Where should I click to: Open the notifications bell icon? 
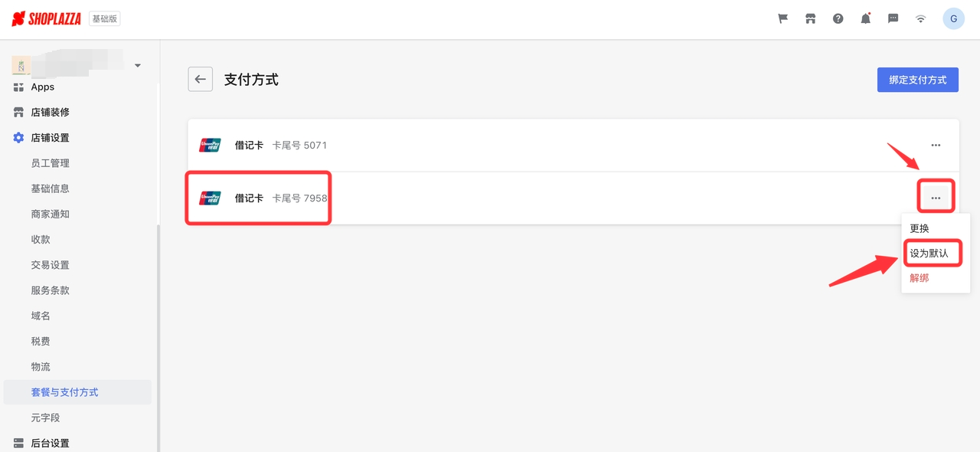click(x=866, y=19)
